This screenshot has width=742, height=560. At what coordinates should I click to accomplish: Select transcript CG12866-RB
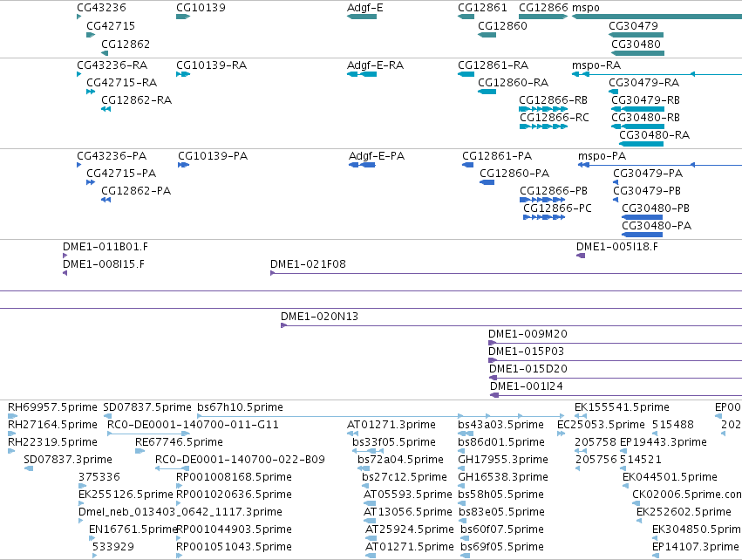(543, 109)
